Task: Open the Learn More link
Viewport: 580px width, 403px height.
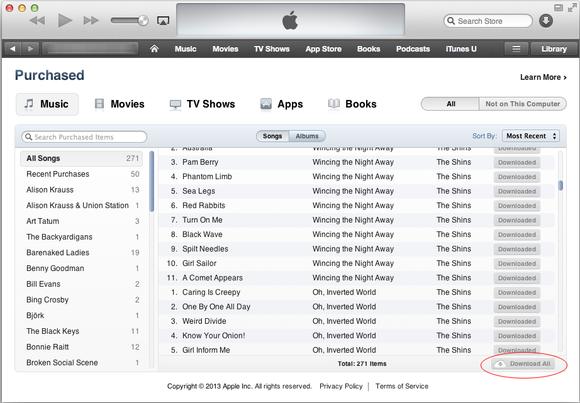Action: (x=543, y=77)
